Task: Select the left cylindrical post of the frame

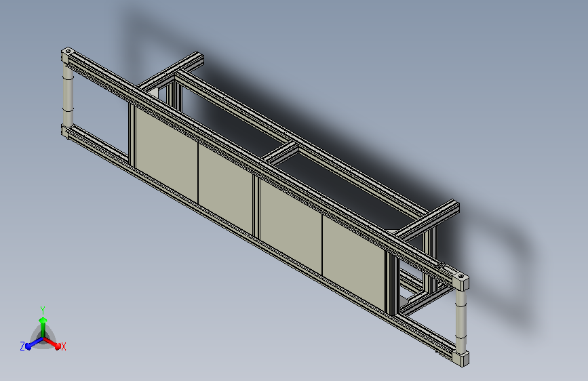Action: [x=68, y=96]
